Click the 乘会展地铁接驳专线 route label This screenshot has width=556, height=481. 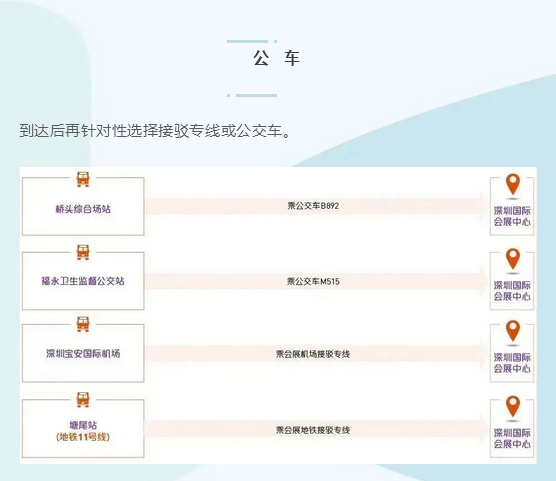313,430
